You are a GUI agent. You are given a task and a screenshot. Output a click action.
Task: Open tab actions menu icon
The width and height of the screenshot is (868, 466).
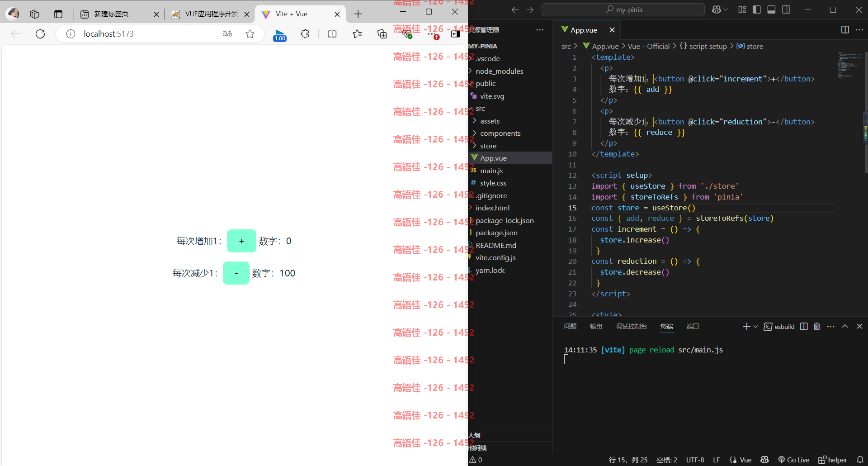58,14
